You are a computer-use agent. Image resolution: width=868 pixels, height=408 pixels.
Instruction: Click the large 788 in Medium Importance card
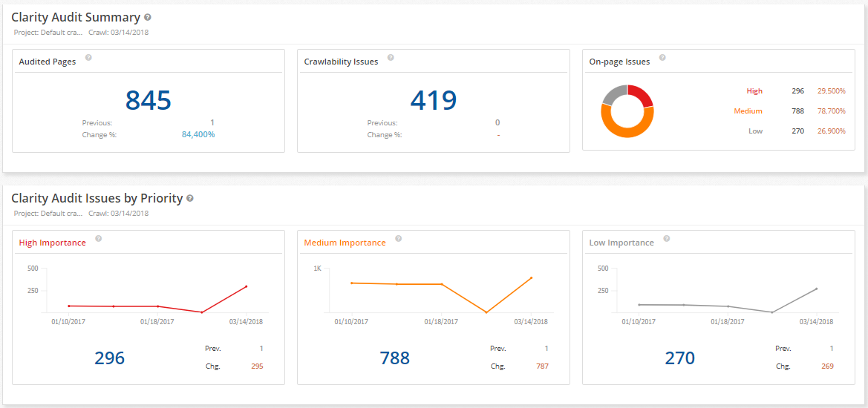pos(395,358)
